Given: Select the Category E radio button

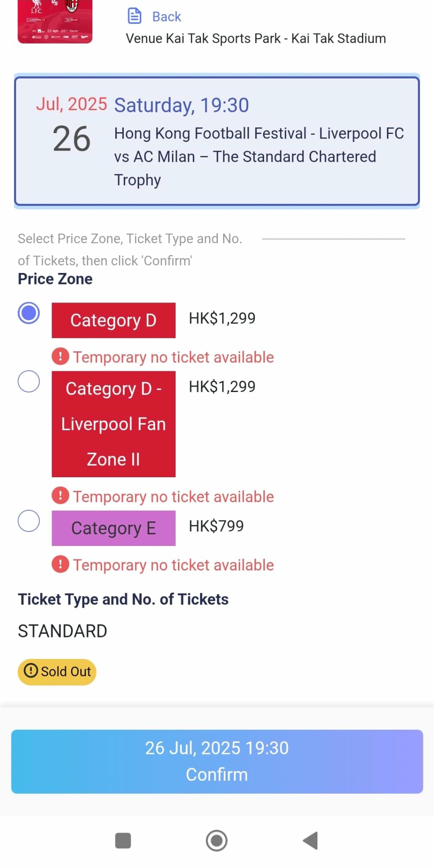Looking at the screenshot, I should 29,520.
